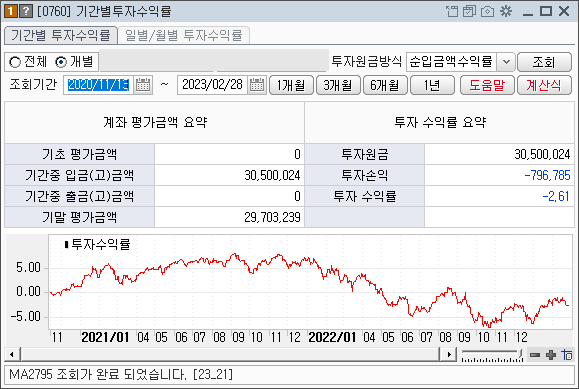Click the 계좌 평가금액 요약 header

(155, 122)
